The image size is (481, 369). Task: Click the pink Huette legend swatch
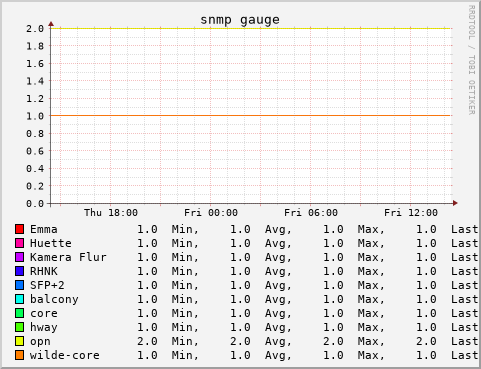(x=19, y=243)
